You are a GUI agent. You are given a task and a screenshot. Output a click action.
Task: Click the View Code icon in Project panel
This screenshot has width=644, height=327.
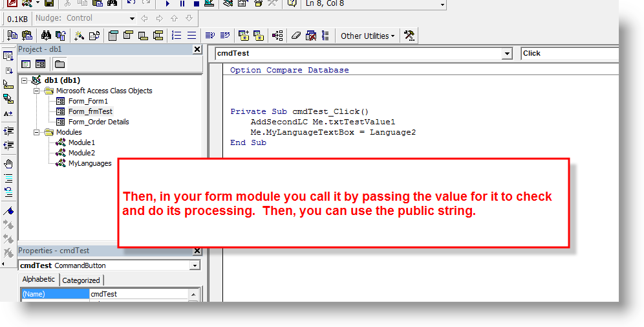[26, 64]
